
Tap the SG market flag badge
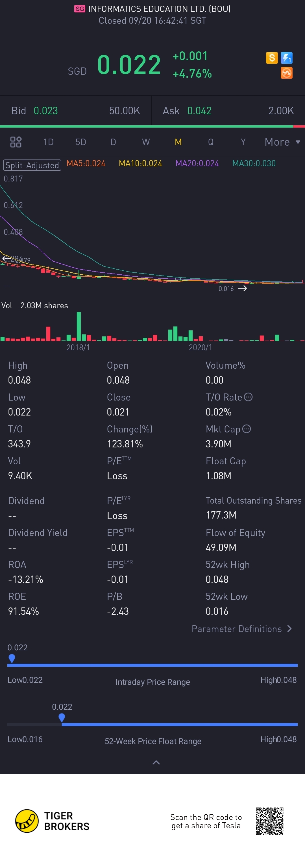(80, 9)
